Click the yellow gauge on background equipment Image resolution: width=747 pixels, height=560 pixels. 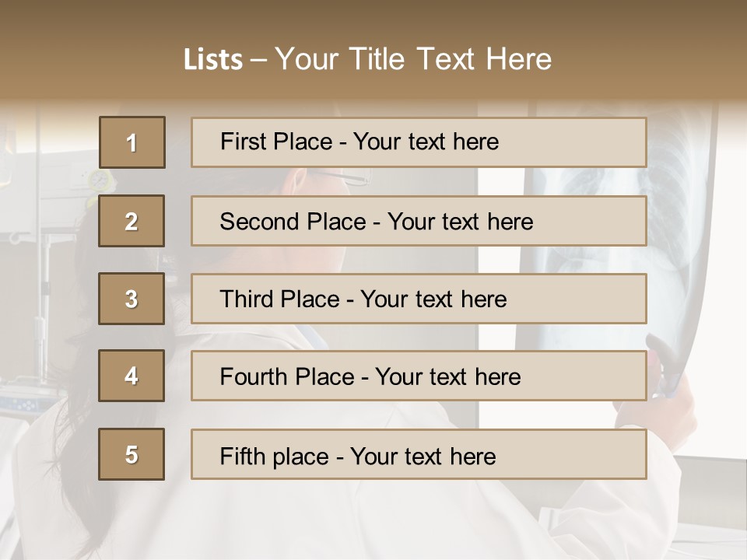[x=100, y=179]
